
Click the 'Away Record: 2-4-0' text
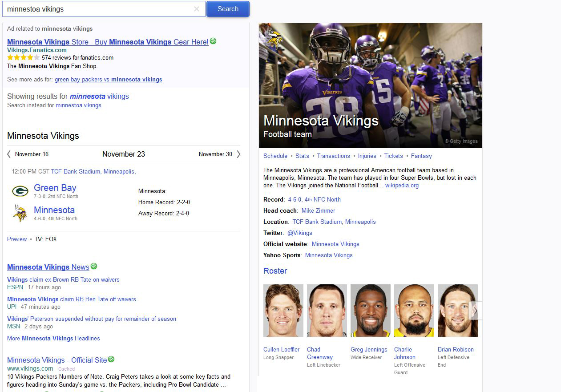[164, 214]
